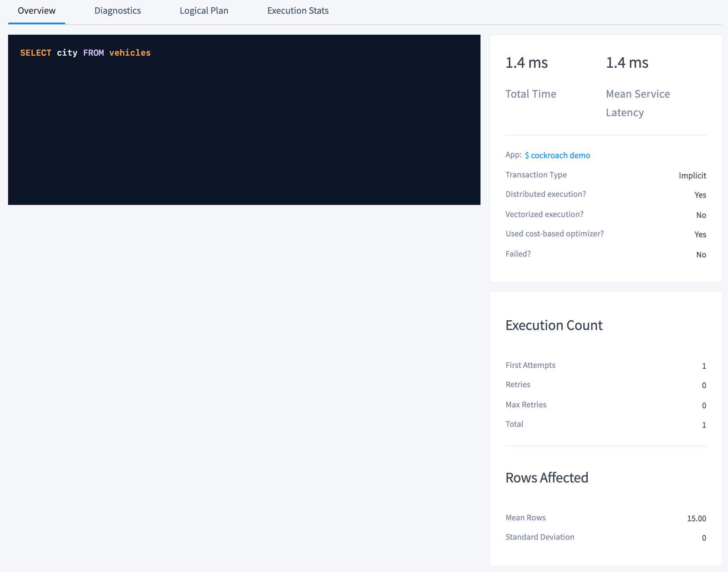Click the SELECT city FROM vehicles query text
This screenshot has width=728, height=572.
[x=85, y=53]
